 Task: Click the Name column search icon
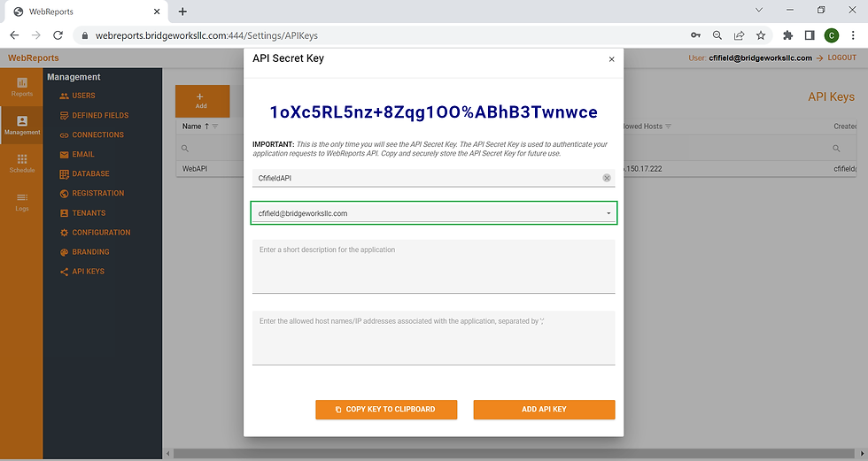click(x=185, y=148)
